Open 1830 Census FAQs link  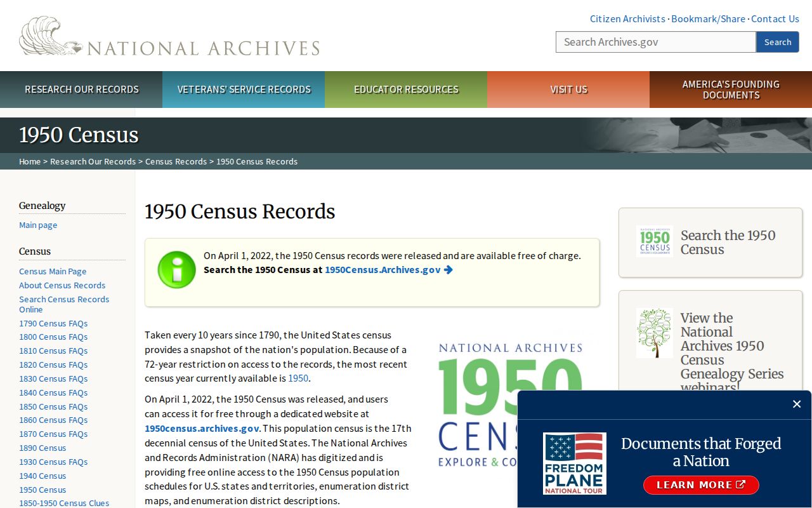pos(53,378)
